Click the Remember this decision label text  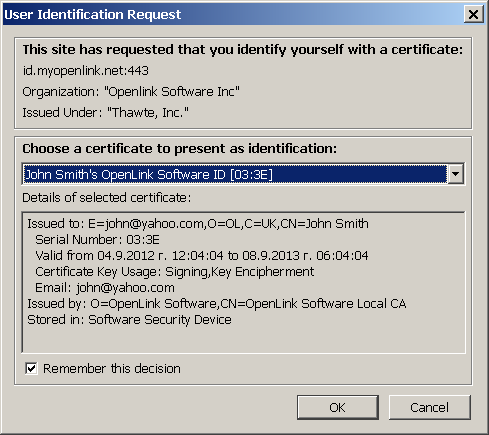pos(112,369)
